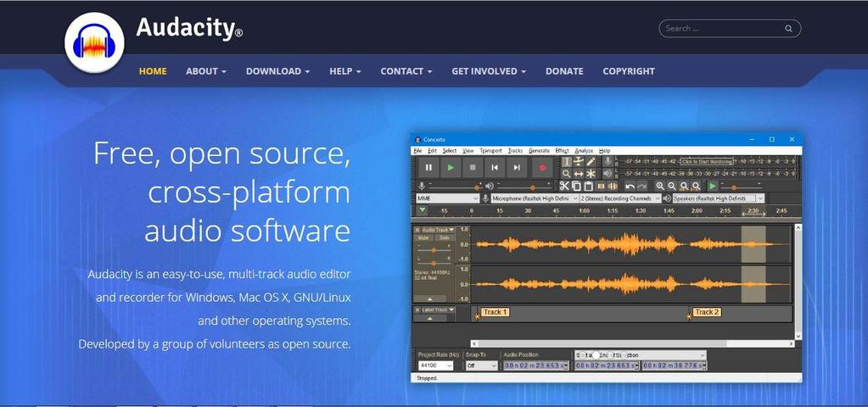
Task: Open the Snap-To Off dropdown
Action: click(482, 365)
